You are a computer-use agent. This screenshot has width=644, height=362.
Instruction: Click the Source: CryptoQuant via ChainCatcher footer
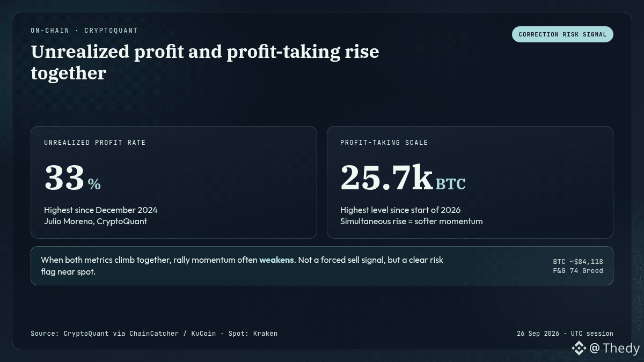123,334
